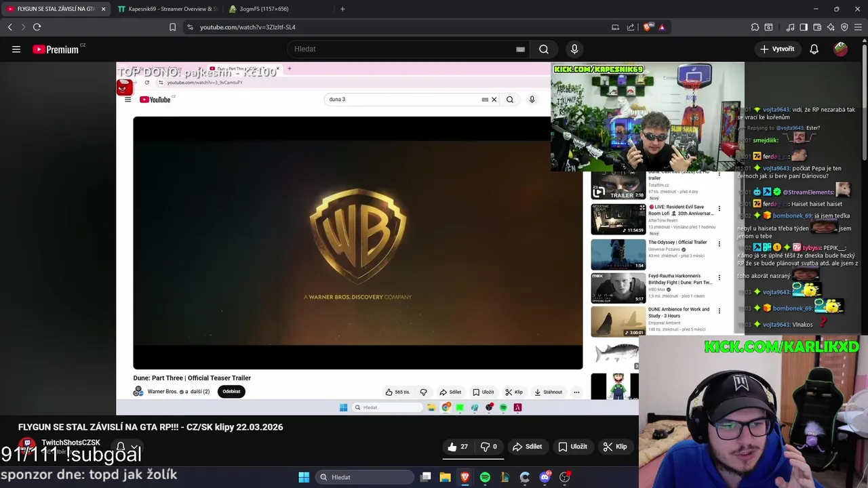868x488 pixels.
Task: Go forward using the browser forward arrow
Action: 23,27
